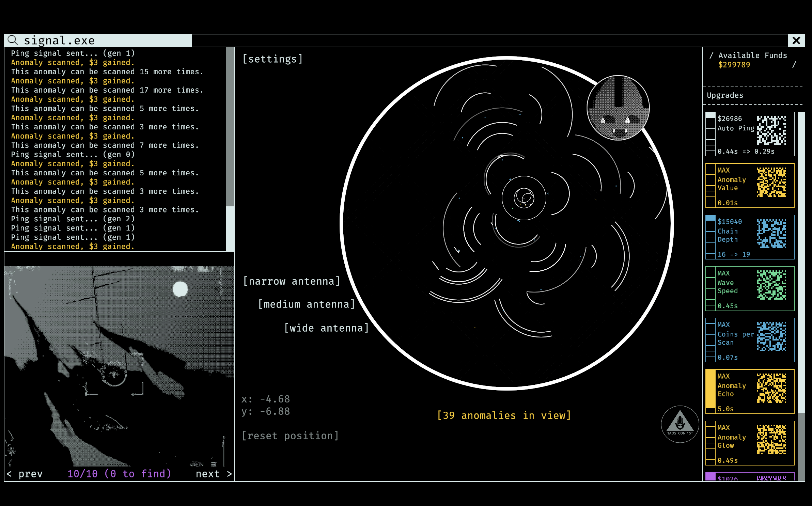Click the pixelated creature portrait on radar
Image resolution: width=812 pixels, height=506 pixels.
[x=618, y=108]
